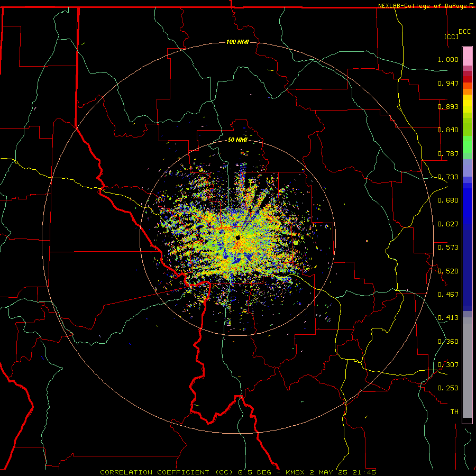Click the 100 NMI range ring label
476x476 pixels.
(237, 42)
